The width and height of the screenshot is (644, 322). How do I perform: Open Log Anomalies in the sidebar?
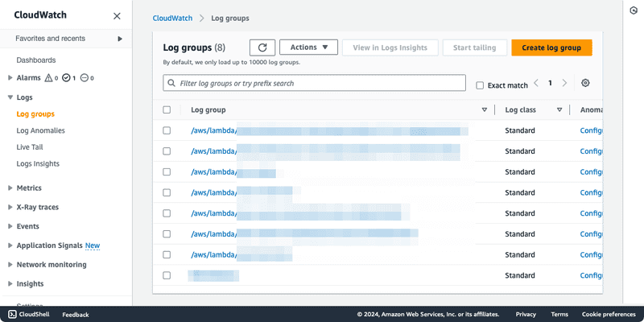[x=41, y=130]
